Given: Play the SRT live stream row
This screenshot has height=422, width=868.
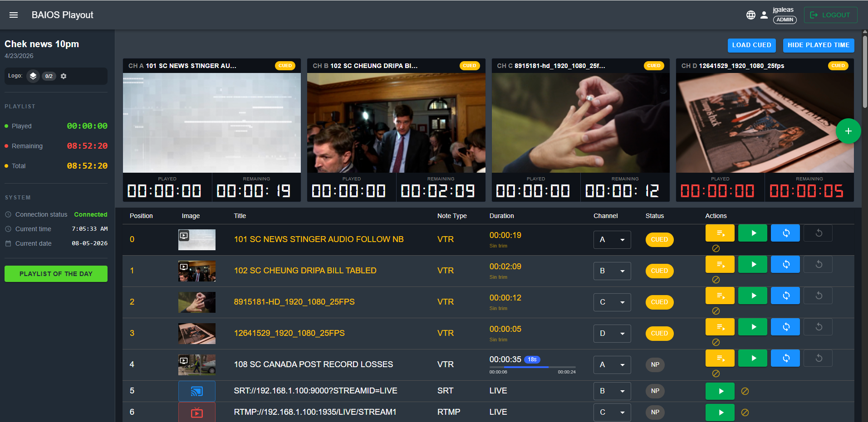Looking at the screenshot, I should [x=720, y=391].
